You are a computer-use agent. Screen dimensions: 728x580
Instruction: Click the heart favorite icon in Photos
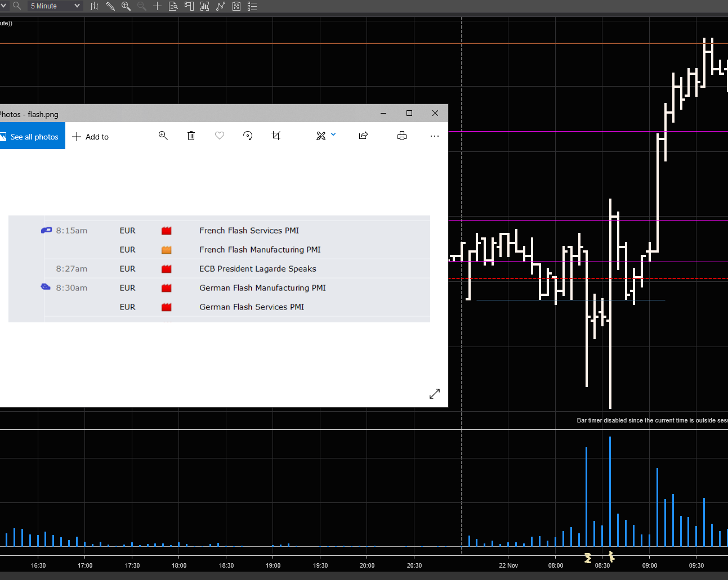pos(220,136)
